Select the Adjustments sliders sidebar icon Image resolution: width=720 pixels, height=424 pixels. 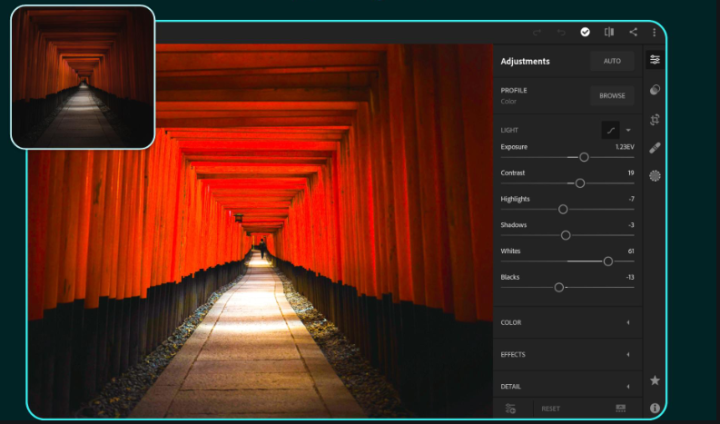coord(655,60)
